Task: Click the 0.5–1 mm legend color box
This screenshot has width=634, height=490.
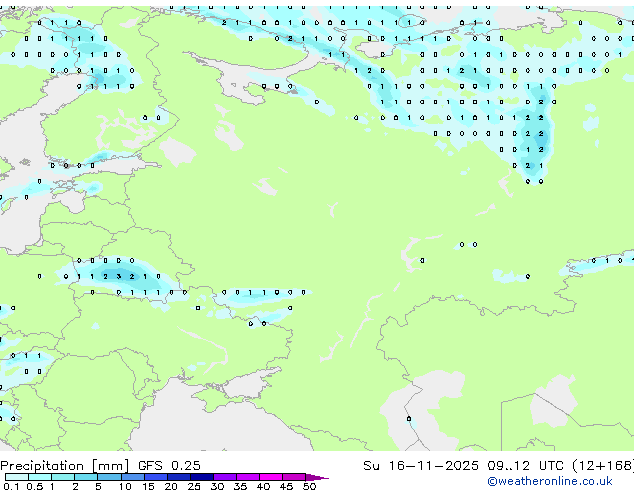Action: click(40, 477)
